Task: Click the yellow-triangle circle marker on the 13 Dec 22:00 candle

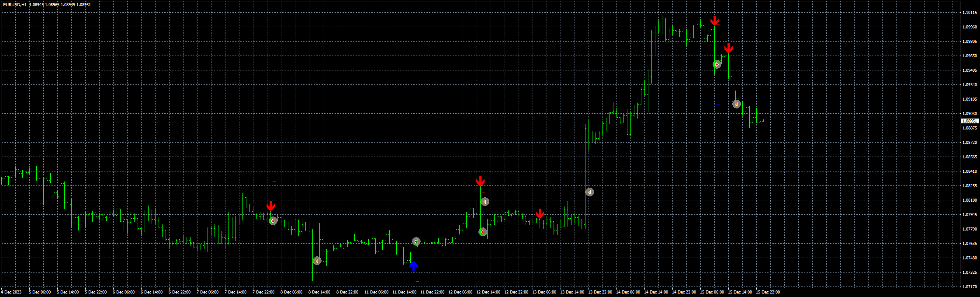Action: point(589,192)
